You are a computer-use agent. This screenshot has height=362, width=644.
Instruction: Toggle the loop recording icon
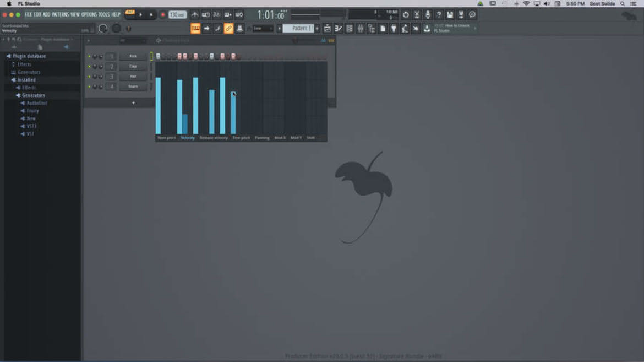pyautogui.click(x=239, y=15)
